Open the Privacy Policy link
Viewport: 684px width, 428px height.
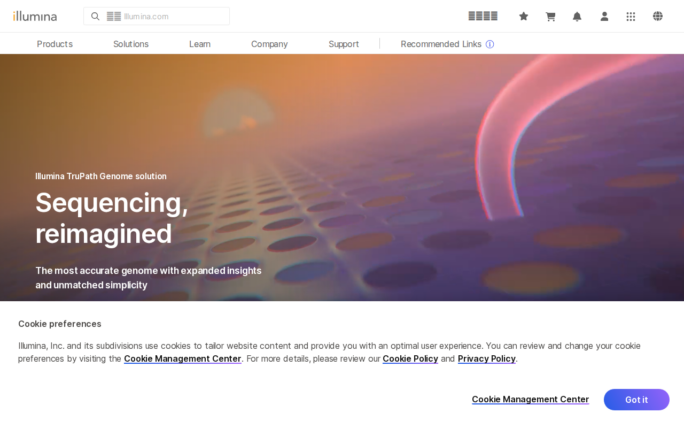click(486, 358)
